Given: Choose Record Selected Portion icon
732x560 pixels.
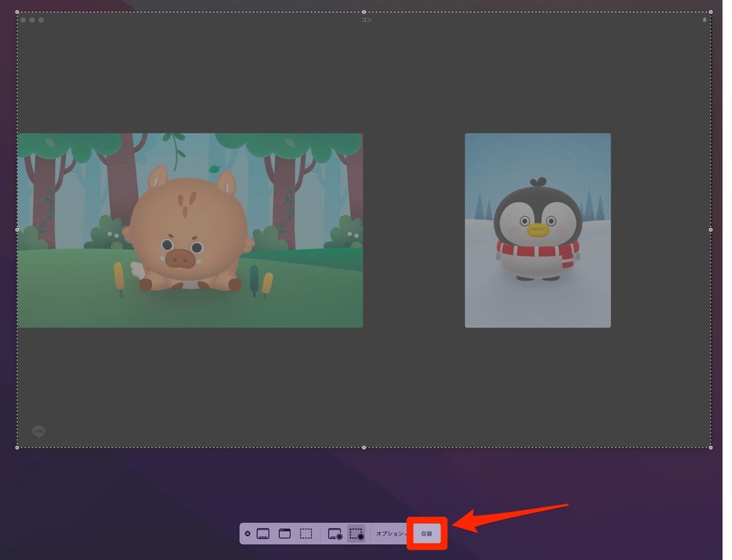Looking at the screenshot, I should click(x=356, y=533).
